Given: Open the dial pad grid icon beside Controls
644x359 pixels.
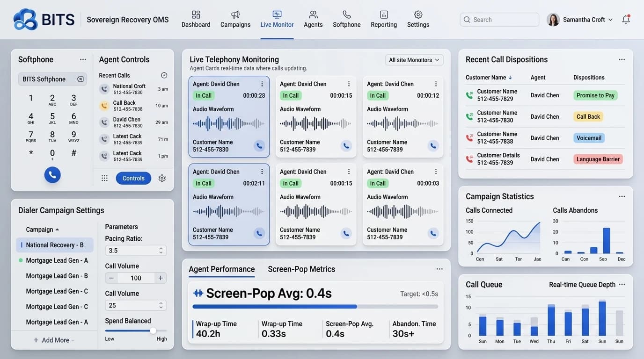Looking at the screenshot, I should click(x=104, y=178).
